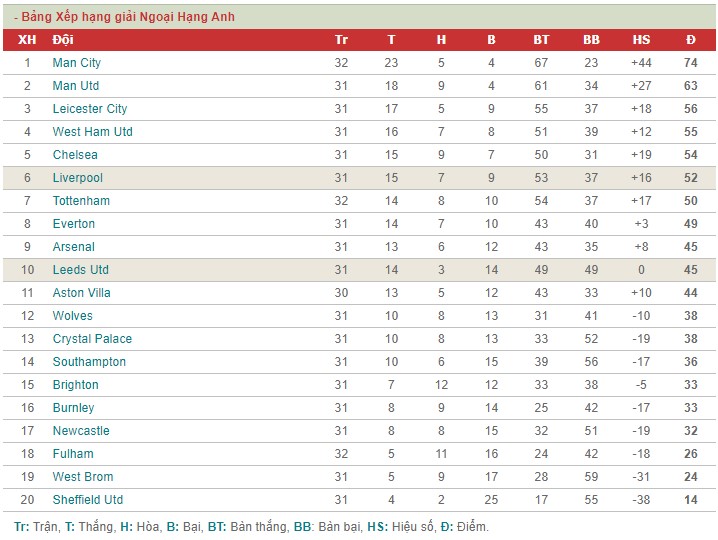Click the Liverpool team link

tap(77, 178)
